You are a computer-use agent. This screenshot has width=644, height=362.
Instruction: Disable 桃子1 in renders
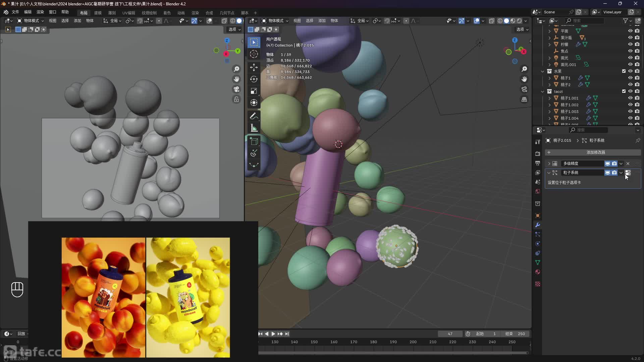click(x=637, y=78)
